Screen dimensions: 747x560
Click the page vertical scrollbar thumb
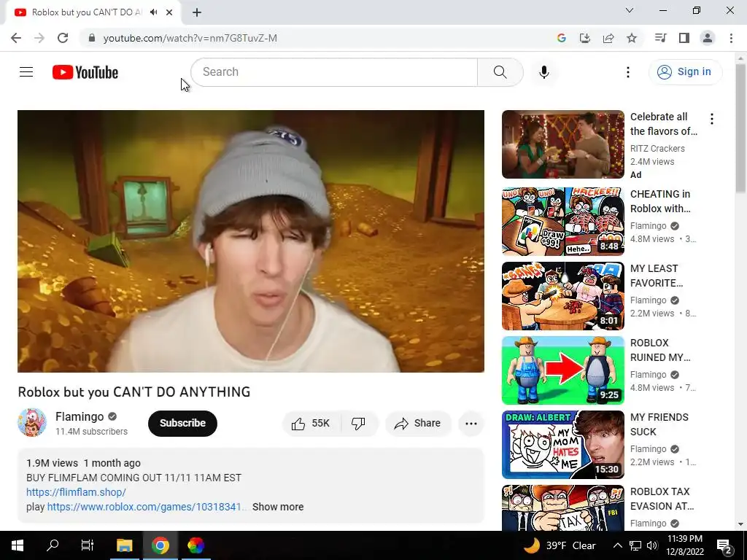(x=740, y=128)
